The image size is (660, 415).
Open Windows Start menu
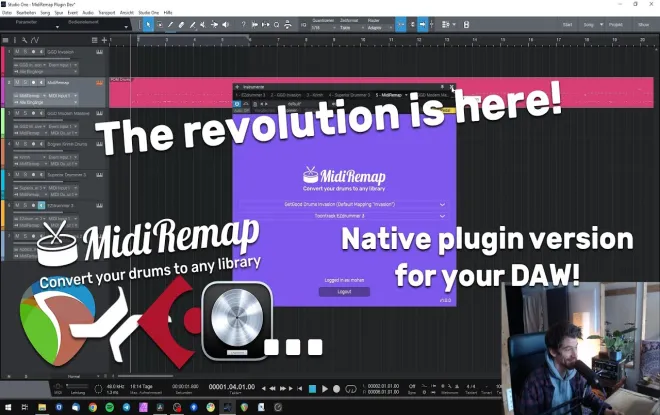point(8,407)
